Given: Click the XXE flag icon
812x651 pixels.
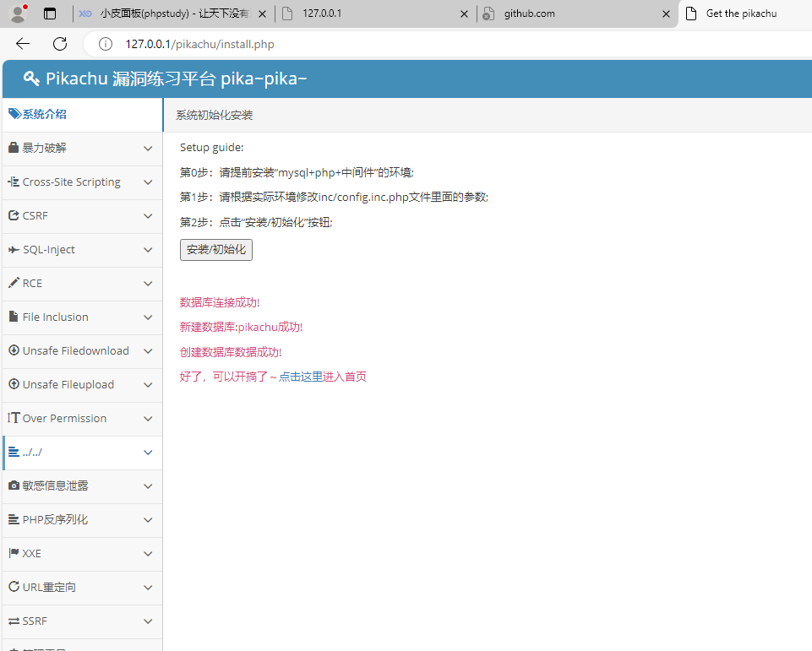Looking at the screenshot, I should (x=14, y=553).
